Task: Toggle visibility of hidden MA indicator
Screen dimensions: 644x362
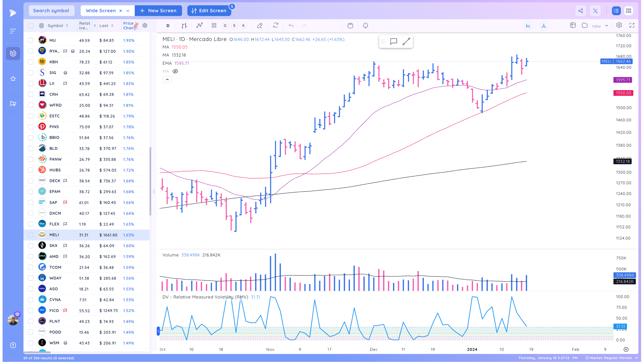Action: click(x=175, y=71)
